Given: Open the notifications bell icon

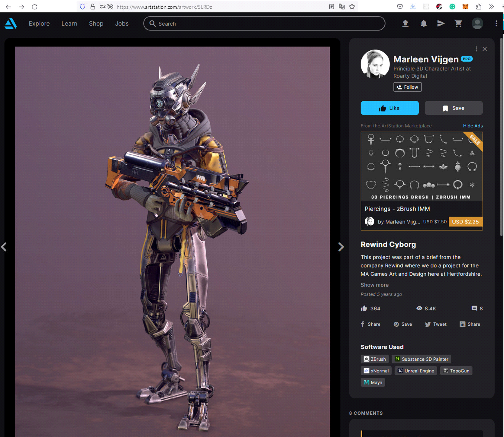Looking at the screenshot, I should pyautogui.click(x=423, y=24).
